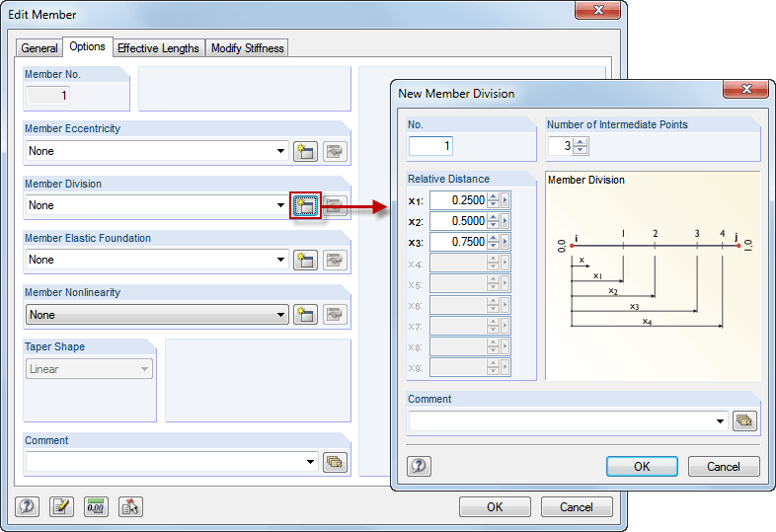
Task: Edit member elastic foundation icon
Action: point(335,260)
